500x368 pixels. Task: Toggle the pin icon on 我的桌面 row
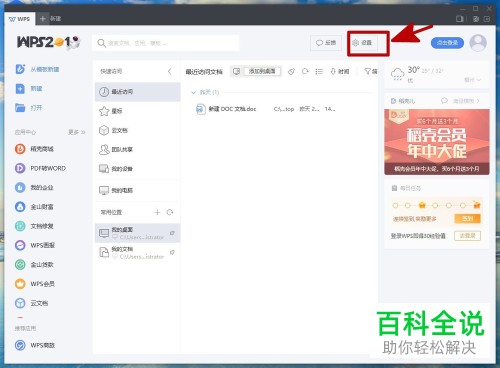[x=172, y=233]
